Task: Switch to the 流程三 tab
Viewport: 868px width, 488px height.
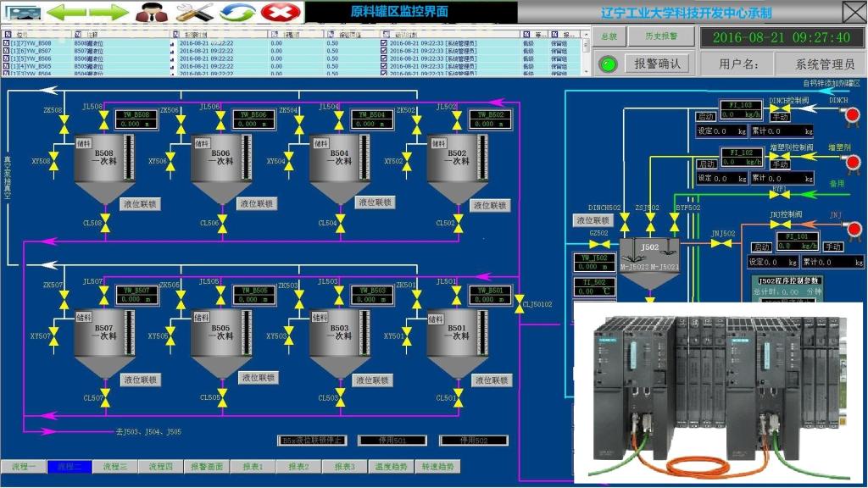Action: coord(114,467)
